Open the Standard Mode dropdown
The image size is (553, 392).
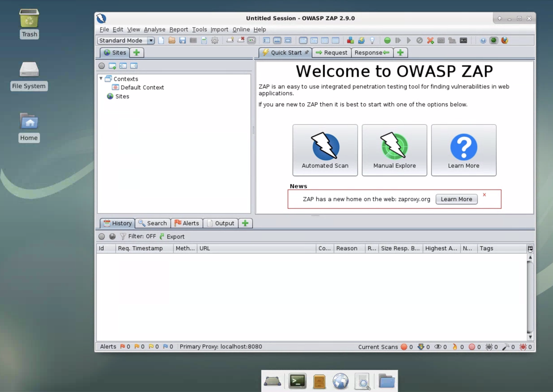(x=126, y=40)
